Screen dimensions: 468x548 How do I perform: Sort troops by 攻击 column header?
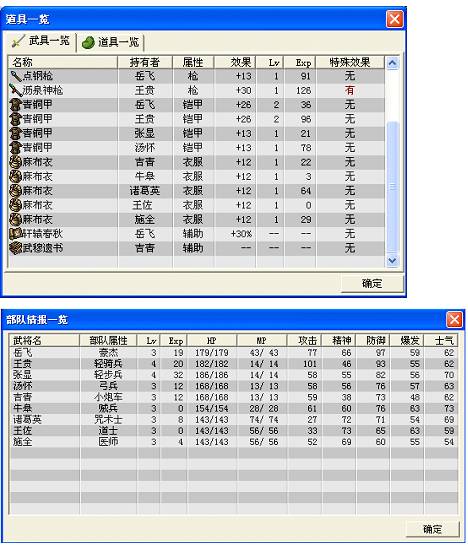pyautogui.click(x=304, y=340)
